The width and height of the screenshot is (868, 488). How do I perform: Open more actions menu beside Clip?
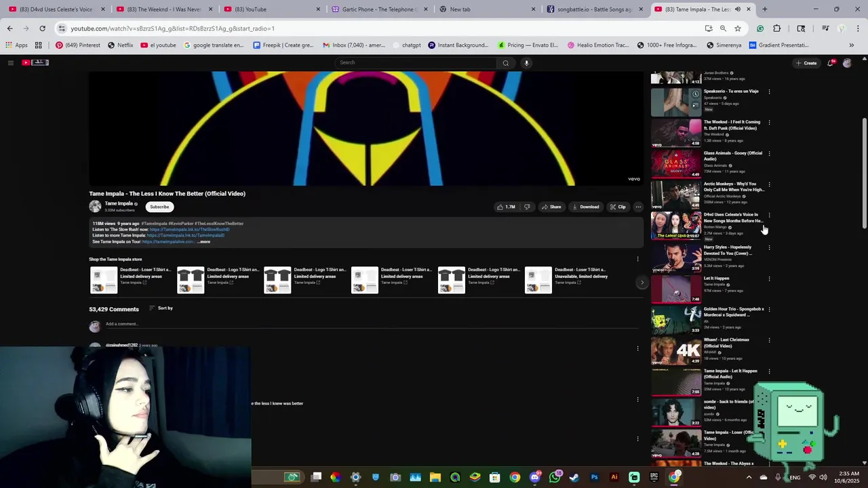click(x=638, y=207)
